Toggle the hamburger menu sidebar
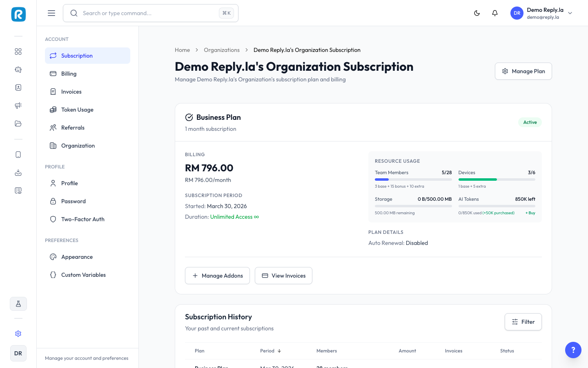This screenshot has height=368, width=588. (51, 13)
